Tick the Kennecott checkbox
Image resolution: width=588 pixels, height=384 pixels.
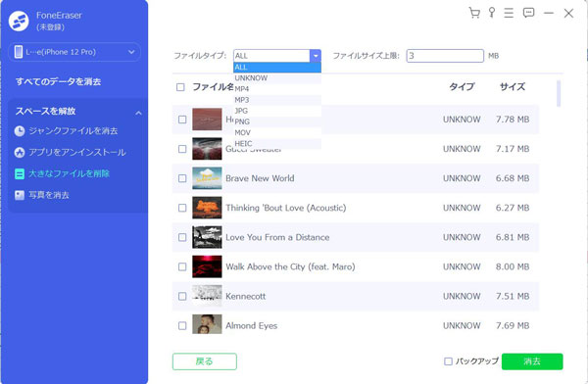tap(182, 296)
